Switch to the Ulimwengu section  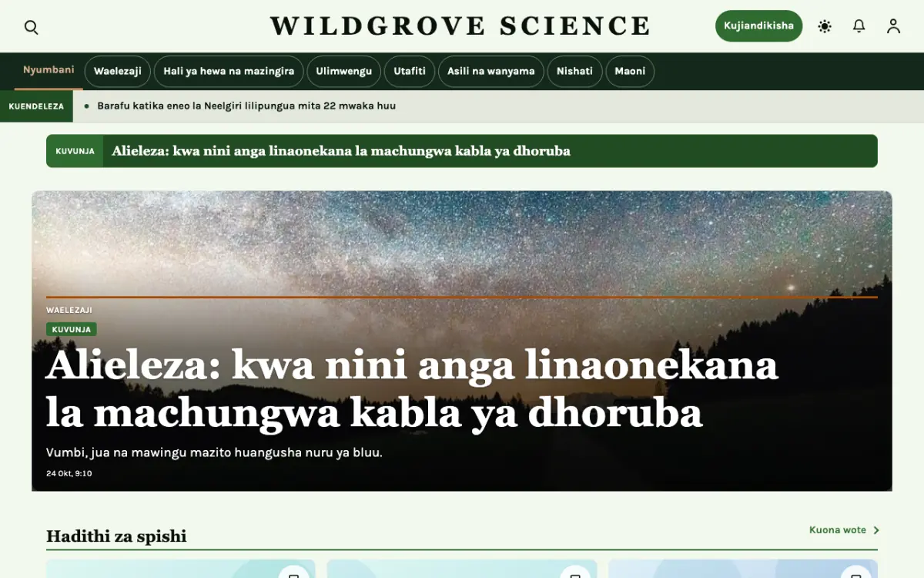pos(343,71)
